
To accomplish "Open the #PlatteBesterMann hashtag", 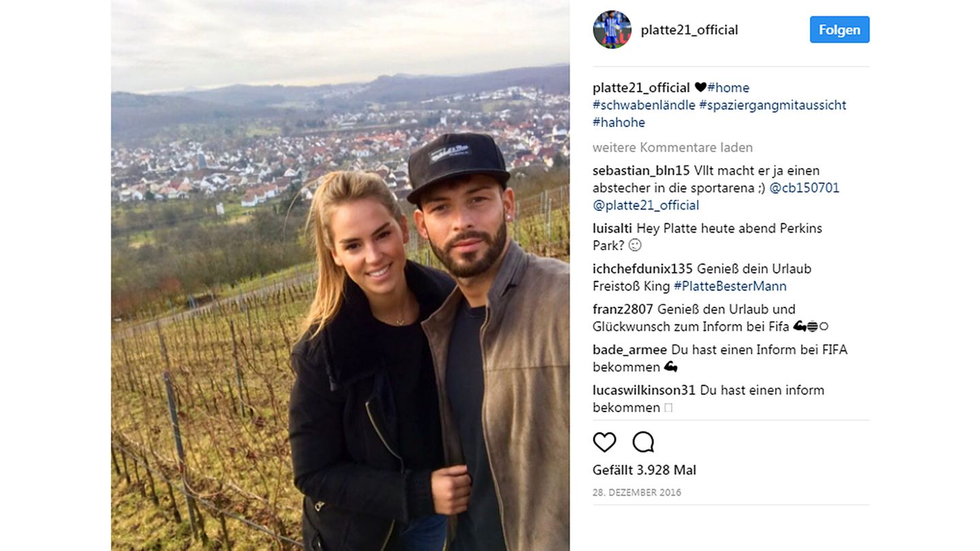I will pos(730,286).
